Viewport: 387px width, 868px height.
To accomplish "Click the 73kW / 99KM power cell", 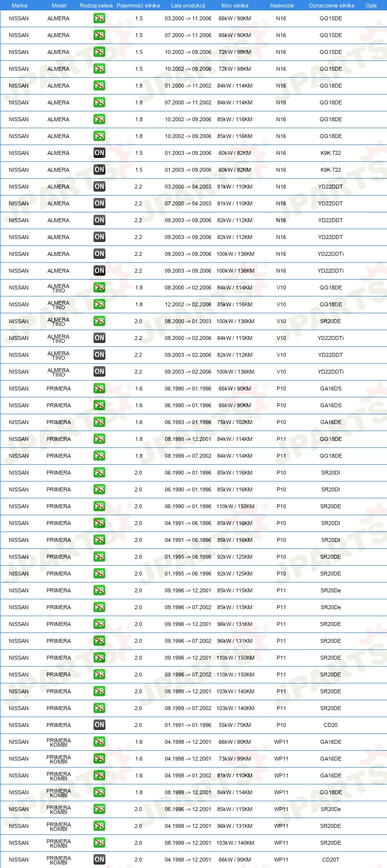I will (x=235, y=759).
